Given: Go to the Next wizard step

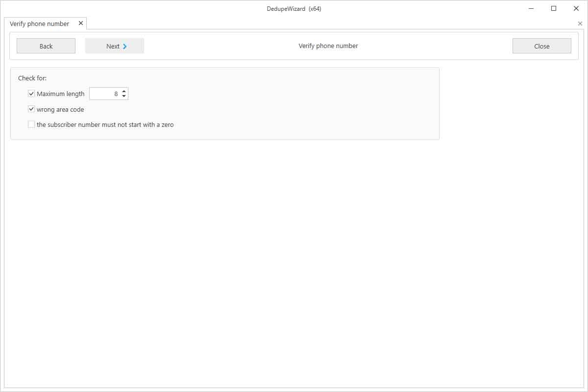Looking at the screenshot, I should coord(114,46).
